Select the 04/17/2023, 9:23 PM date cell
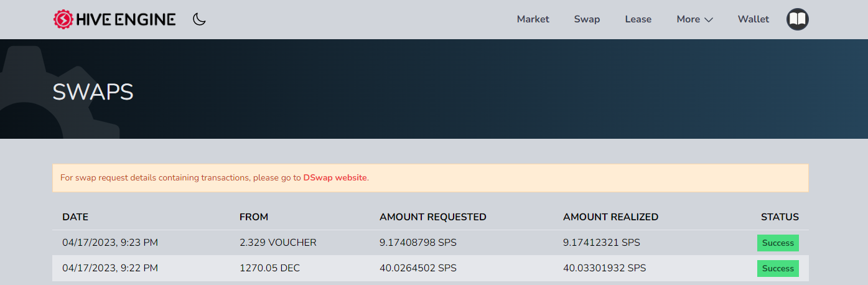The height and width of the screenshot is (285, 868). (x=110, y=243)
